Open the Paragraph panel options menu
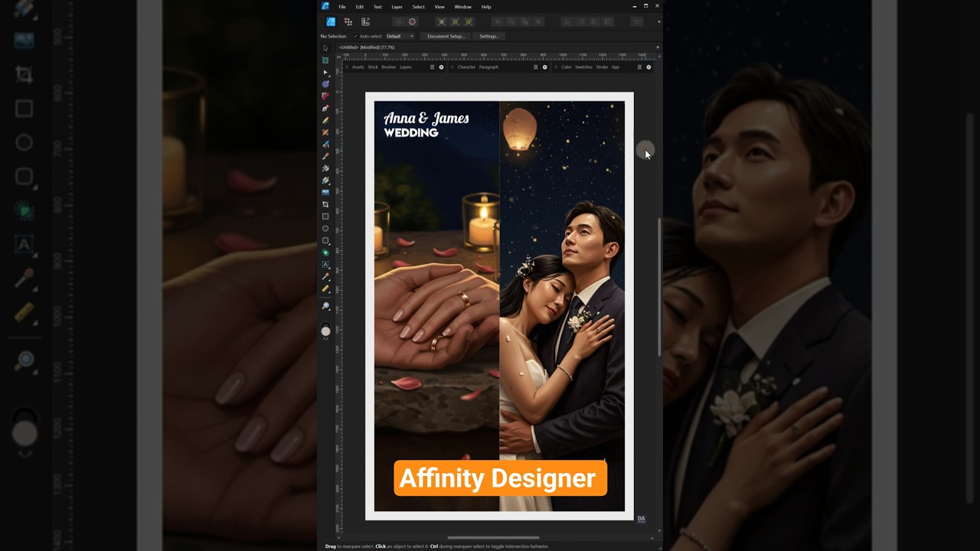This screenshot has height=551, width=980. click(535, 67)
